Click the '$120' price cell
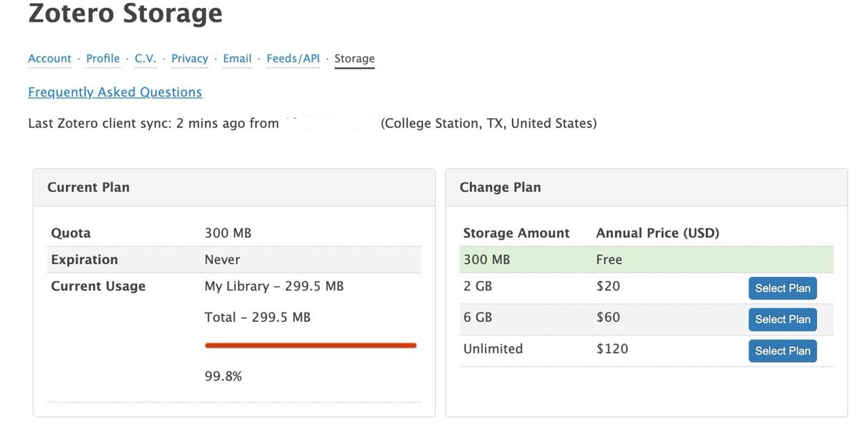Image resolution: width=868 pixels, height=433 pixels. [x=612, y=349]
